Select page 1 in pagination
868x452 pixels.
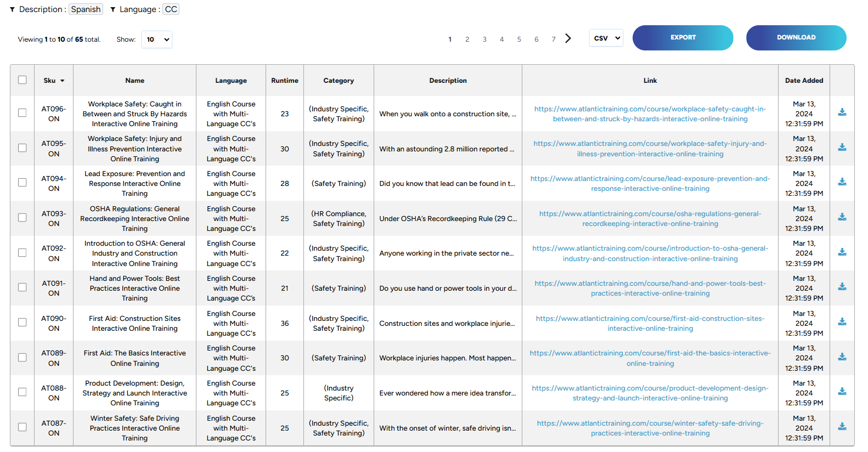point(450,39)
